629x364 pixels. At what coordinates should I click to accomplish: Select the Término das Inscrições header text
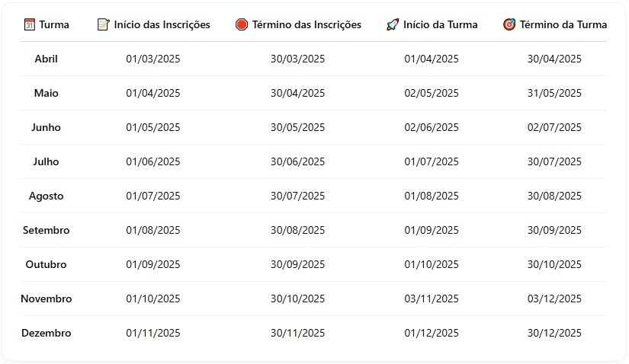pos(307,24)
